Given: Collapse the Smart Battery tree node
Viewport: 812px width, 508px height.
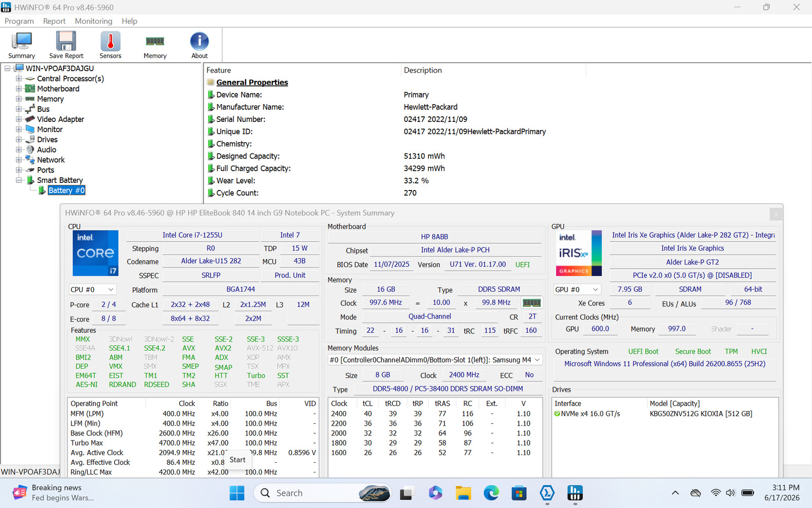Looking at the screenshot, I should tap(19, 180).
